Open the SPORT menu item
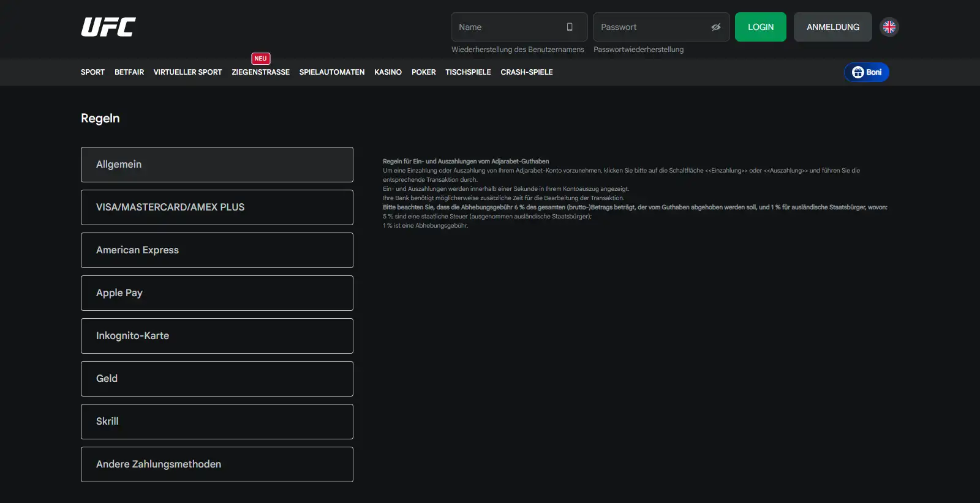Image resolution: width=980 pixels, height=503 pixels. (92, 72)
